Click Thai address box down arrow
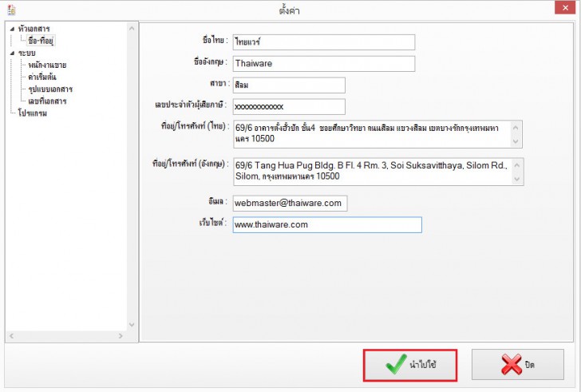This screenshot has width=581, height=392. (516, 141)
